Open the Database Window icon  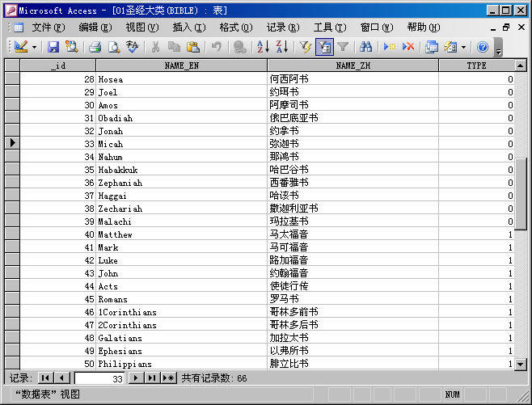click(432, 47)
